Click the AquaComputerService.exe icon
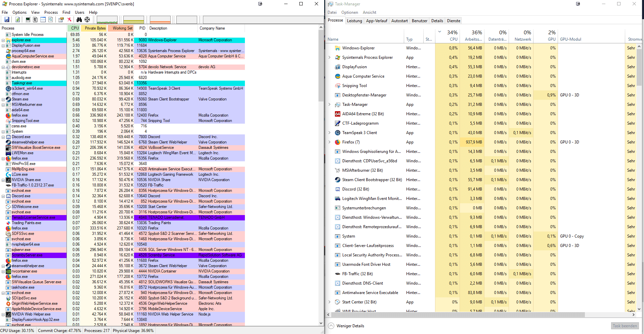This screenshot has height=334, width=644. click(8, 56)
